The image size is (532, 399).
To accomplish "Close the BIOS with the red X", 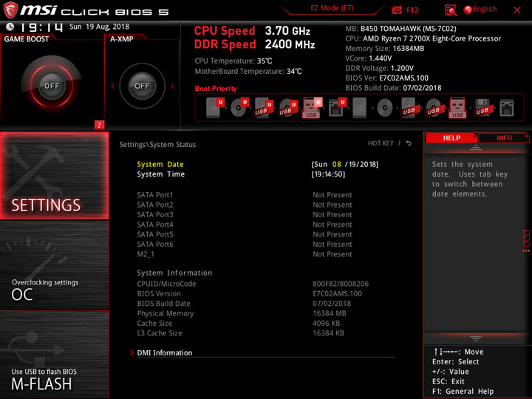I will (x=517, y=10).
